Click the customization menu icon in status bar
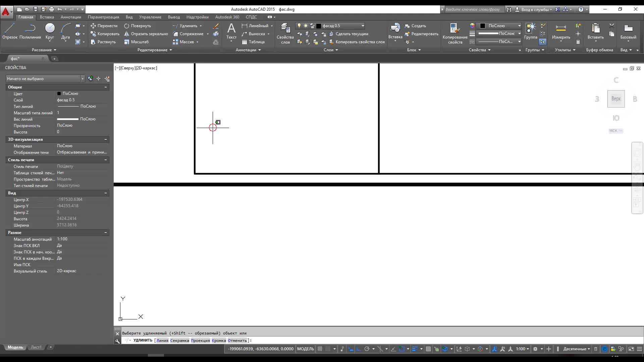The width and height of the screenshot is (644, 362). pos(639,349)
